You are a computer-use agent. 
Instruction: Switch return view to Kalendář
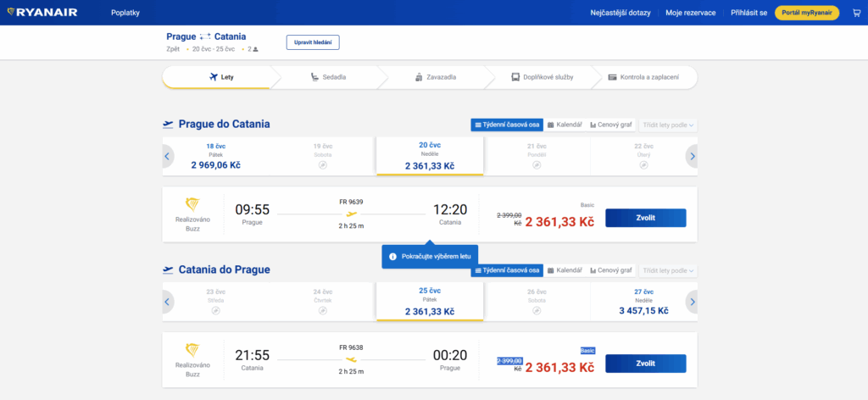[x=565, y=270]
